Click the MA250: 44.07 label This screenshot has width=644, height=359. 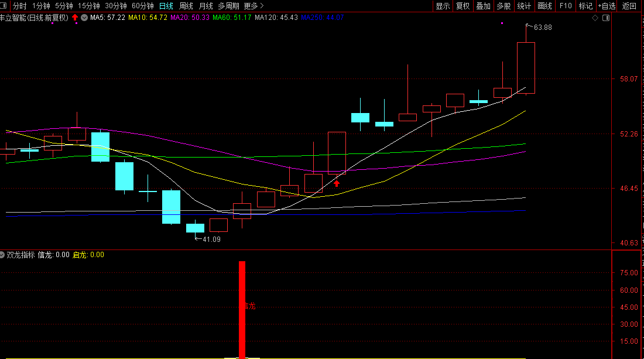323,18
